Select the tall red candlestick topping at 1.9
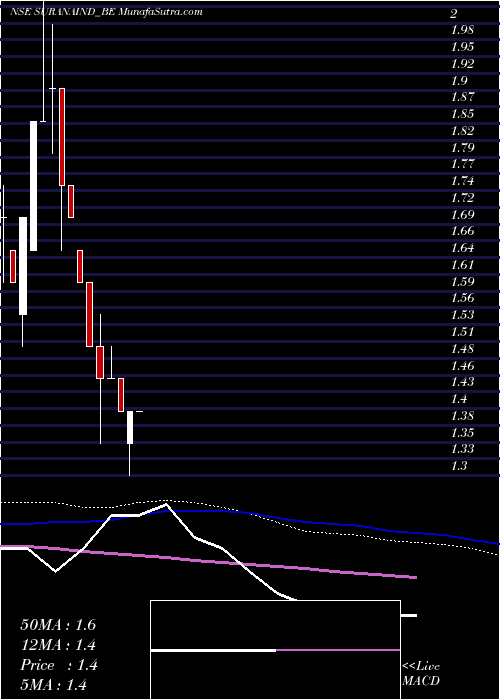 pos(62,137)
